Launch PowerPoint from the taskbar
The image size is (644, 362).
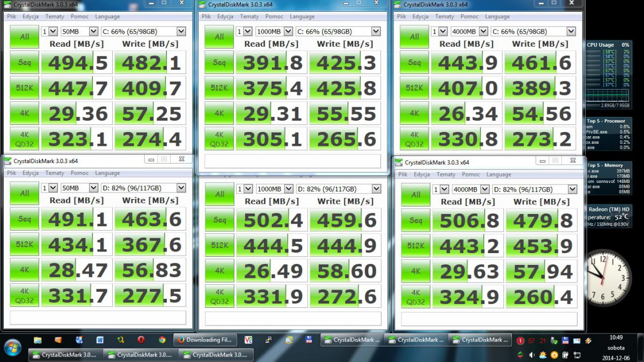tap(58, 340)
